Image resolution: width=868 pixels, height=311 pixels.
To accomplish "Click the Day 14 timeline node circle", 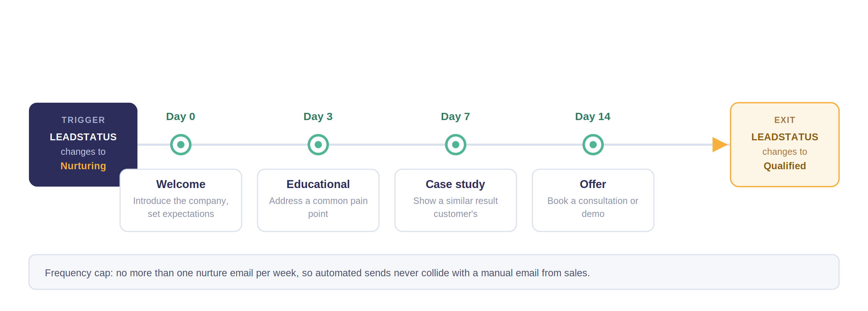I will click(x=593, y=145).
